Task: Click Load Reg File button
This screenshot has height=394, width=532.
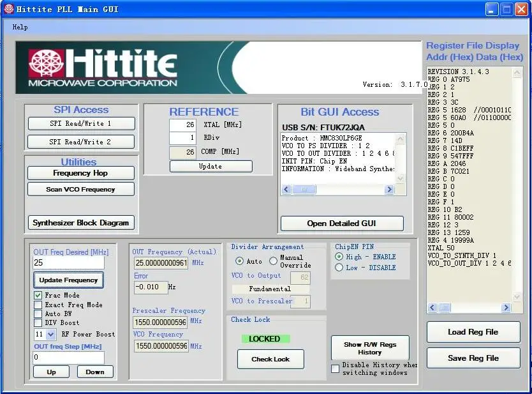Action: 473,332
